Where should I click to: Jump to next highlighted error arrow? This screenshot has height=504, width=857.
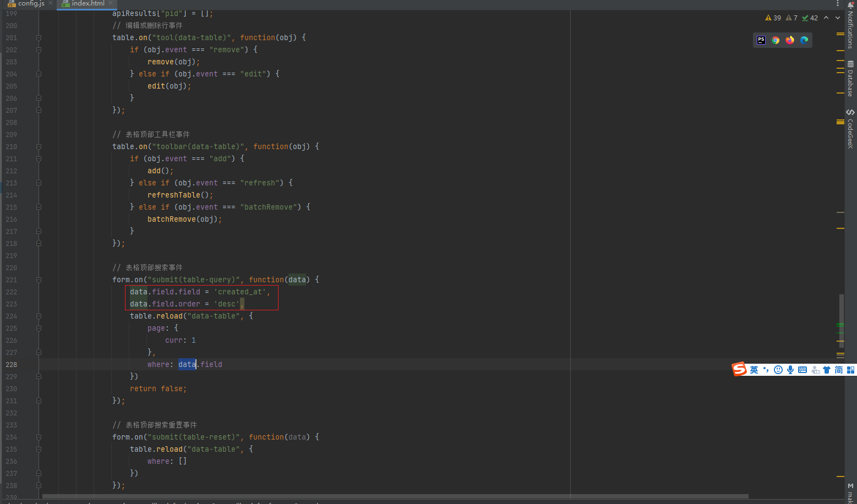coord(838,18)
